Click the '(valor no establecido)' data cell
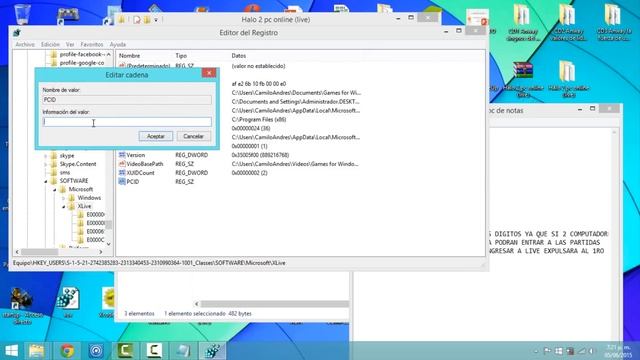 258,66
